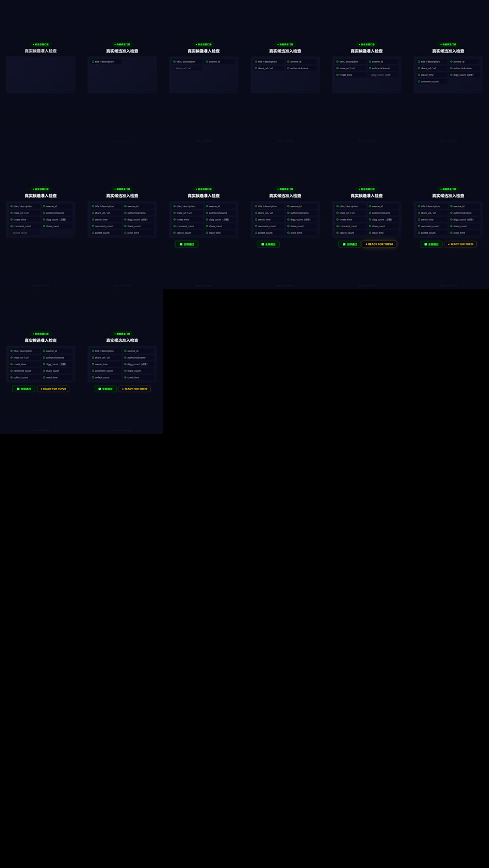Toggle the faded collect_count item

click(x=24, y=233)
